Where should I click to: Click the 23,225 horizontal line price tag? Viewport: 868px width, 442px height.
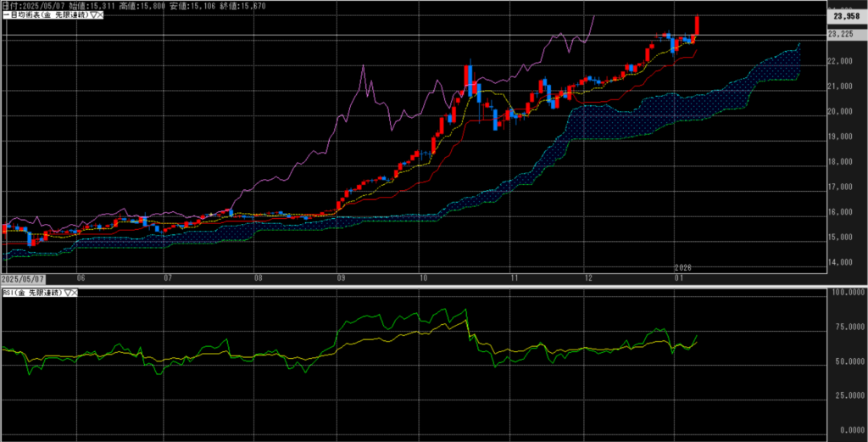(x=843, y=34)
